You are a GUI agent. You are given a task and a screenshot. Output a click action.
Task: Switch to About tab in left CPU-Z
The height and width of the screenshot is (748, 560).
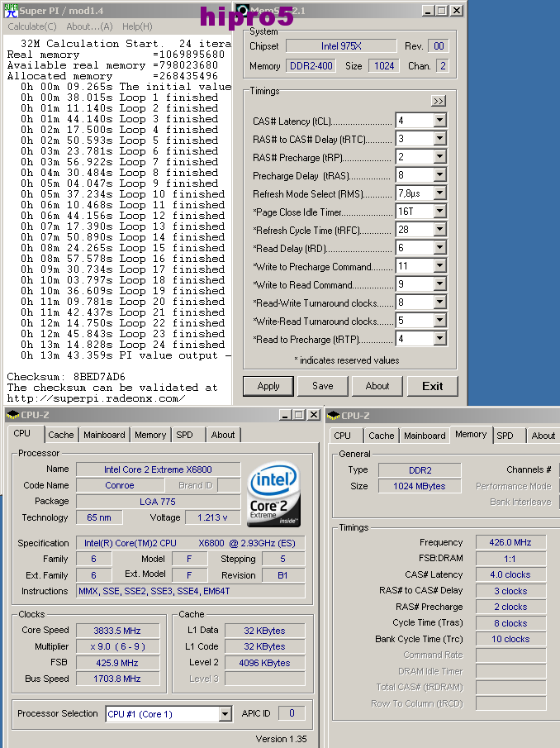click(223, 435)
